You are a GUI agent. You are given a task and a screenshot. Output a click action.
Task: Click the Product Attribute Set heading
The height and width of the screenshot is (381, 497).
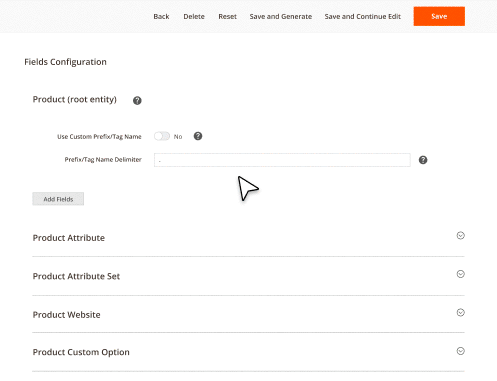tap(76, 276)
